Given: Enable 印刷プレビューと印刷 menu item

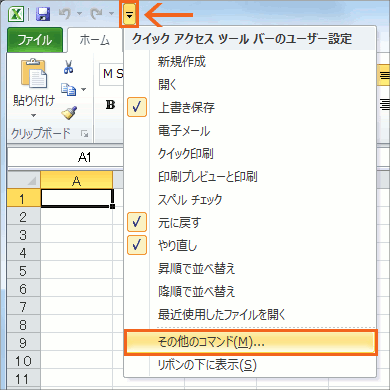Looking at the screenshot, I should pos(250,177).
